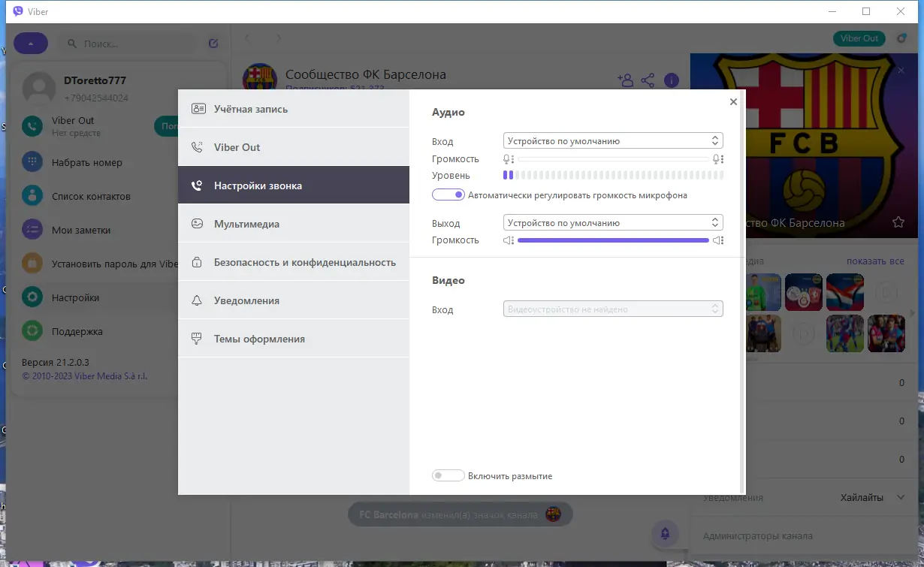The image size is (924, 567).
Task: Click the low microphone volume icon
Action: 509,159
